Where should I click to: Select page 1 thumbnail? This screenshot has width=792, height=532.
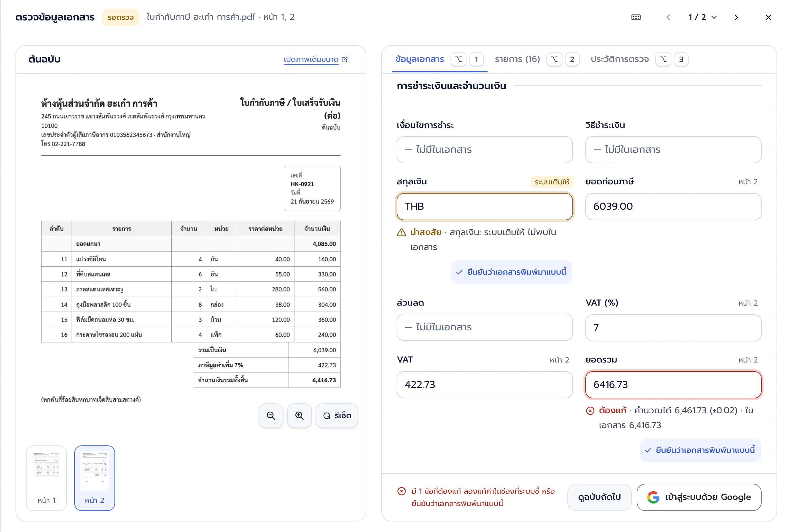pos(46,478)
